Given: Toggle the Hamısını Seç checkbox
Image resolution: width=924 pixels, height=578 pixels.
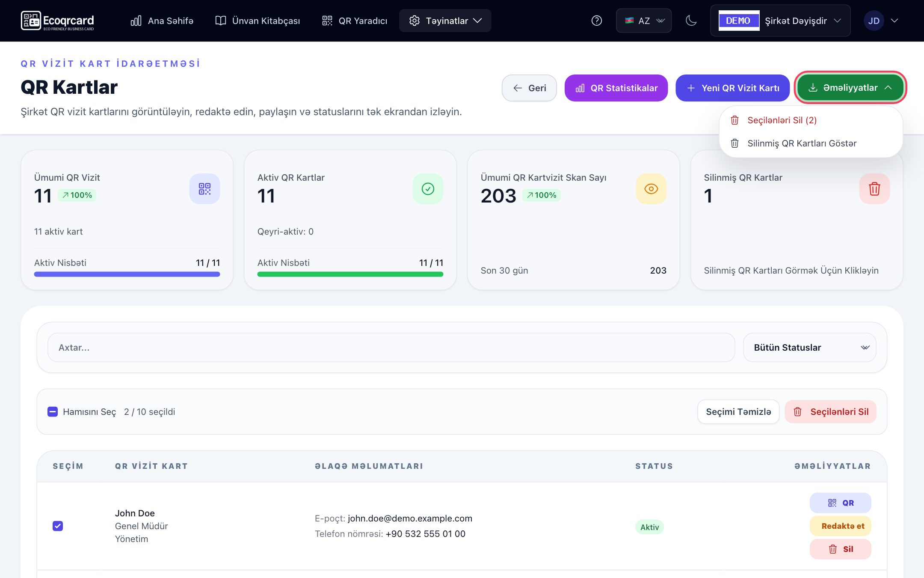Looking at the screenshot, I should click(x=53, y=412).
